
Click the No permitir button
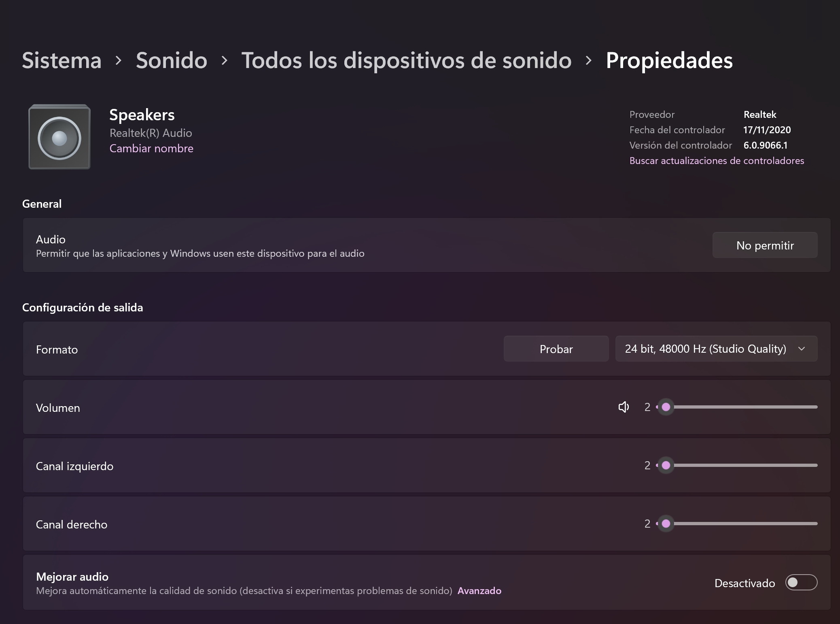[765, 245]
